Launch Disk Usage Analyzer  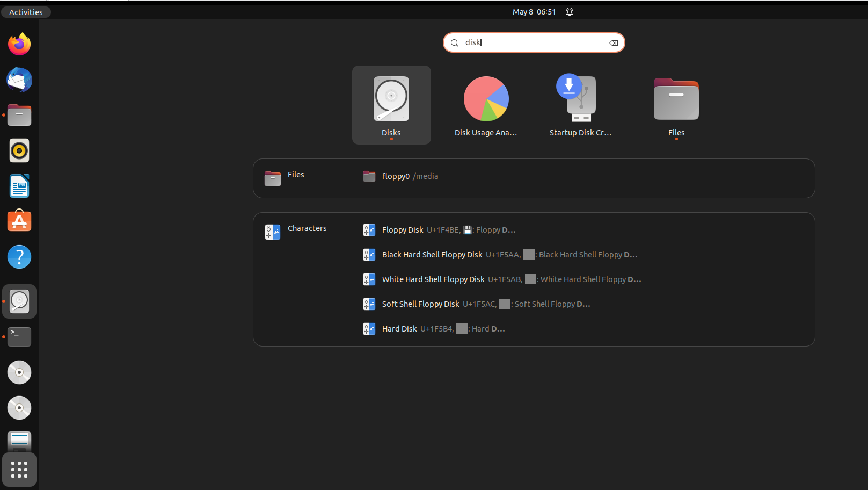486,105
